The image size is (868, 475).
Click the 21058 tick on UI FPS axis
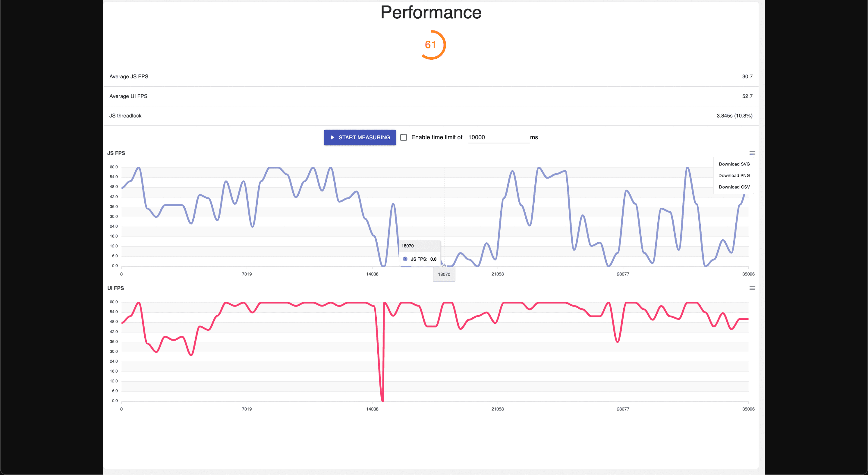click(497, 409)
